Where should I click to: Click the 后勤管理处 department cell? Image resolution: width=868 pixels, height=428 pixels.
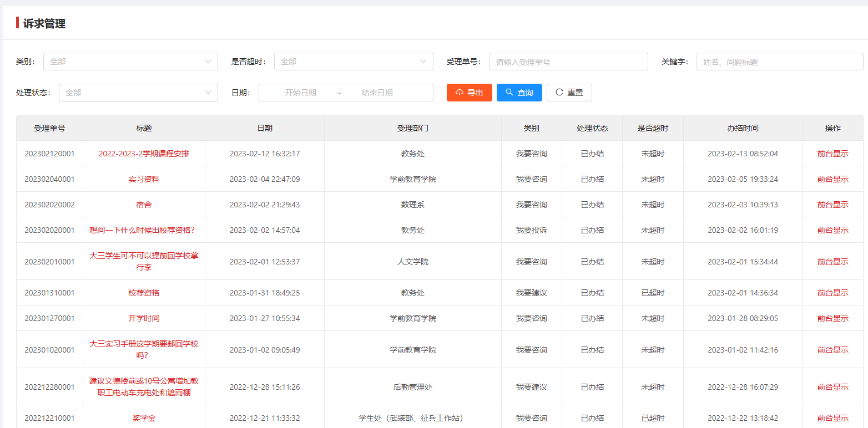pos(413,387)
